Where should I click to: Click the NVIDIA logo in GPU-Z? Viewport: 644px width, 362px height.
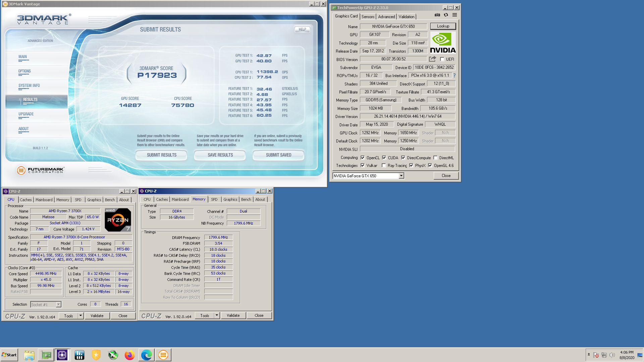[443, 43]
